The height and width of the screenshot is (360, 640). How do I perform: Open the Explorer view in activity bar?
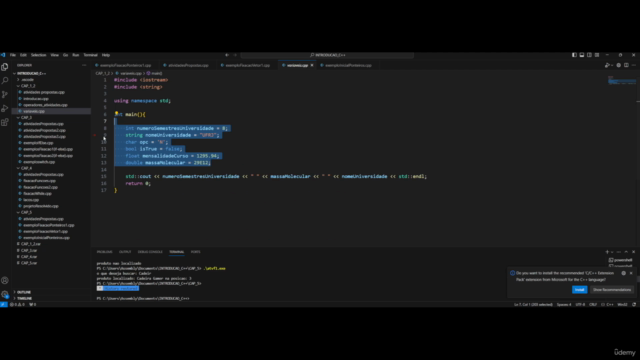coord(5,67)
